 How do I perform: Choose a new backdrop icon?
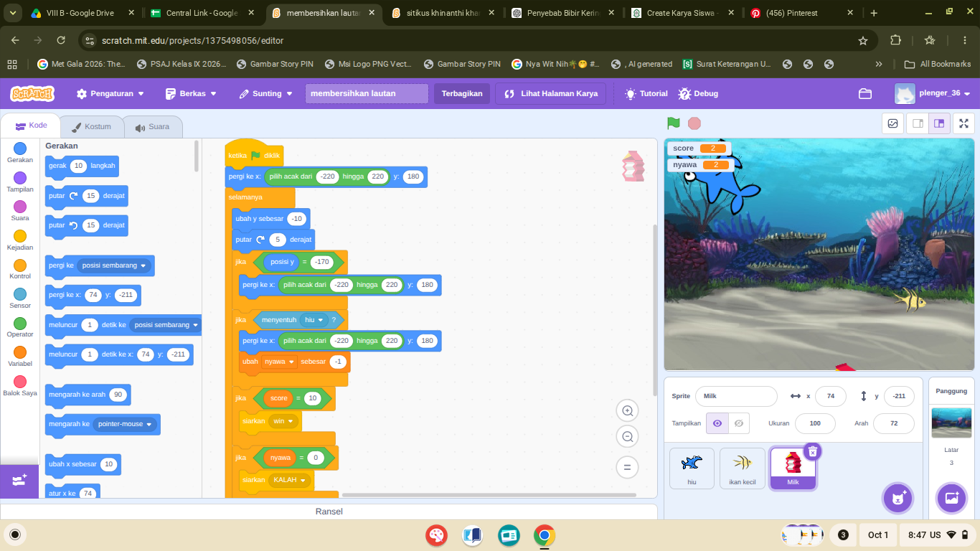pyautogui.click(x=951, y=498)
